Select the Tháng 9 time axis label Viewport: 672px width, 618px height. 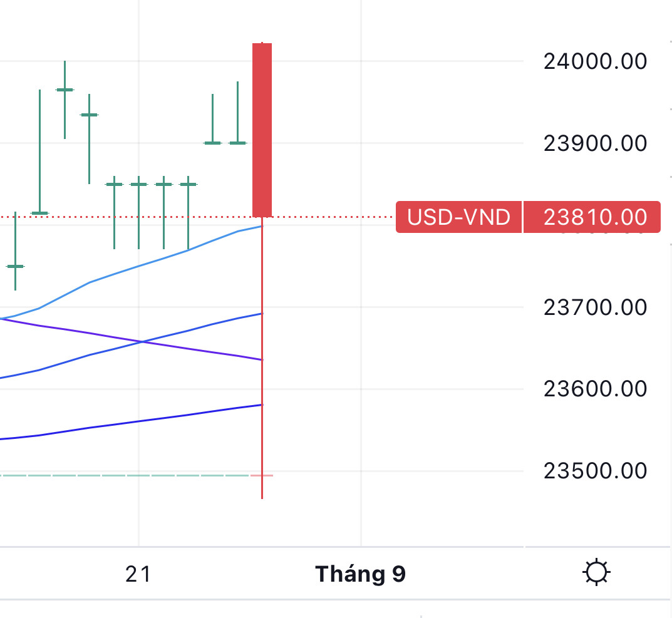(360, 574)
